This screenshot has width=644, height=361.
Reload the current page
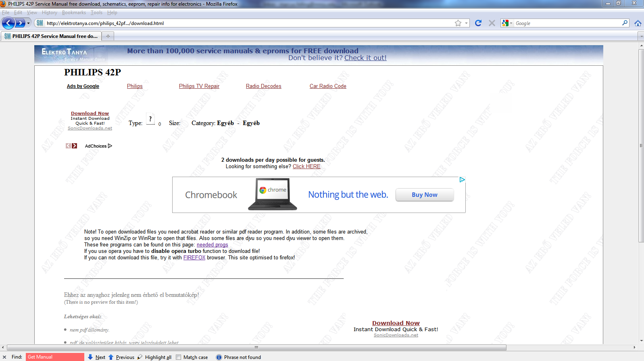point(478,23)
